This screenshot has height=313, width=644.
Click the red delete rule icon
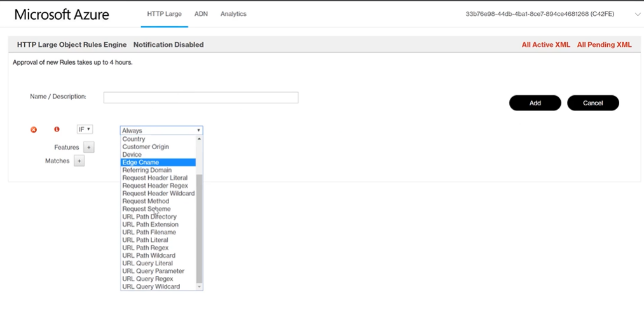[x=34, y=130]
